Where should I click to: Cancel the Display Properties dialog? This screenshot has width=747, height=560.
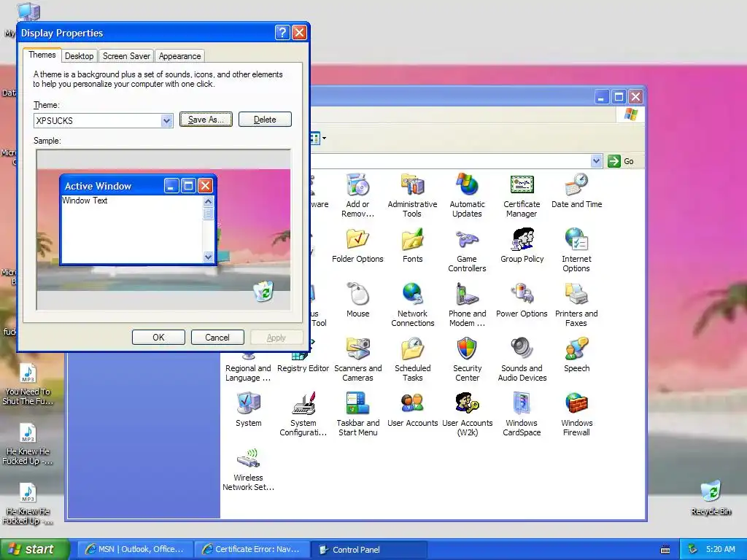[217, 337]
